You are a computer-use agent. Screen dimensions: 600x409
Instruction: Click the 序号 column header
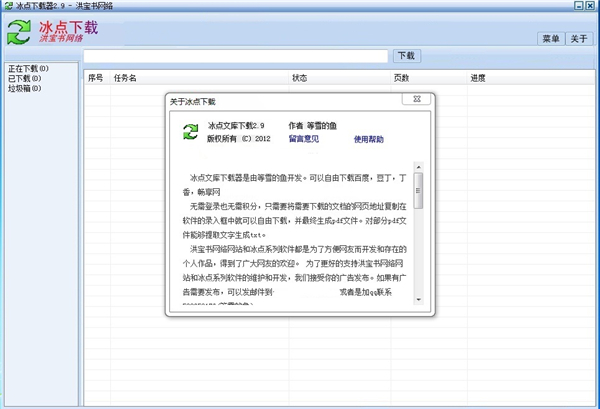(x=96, y=78)
